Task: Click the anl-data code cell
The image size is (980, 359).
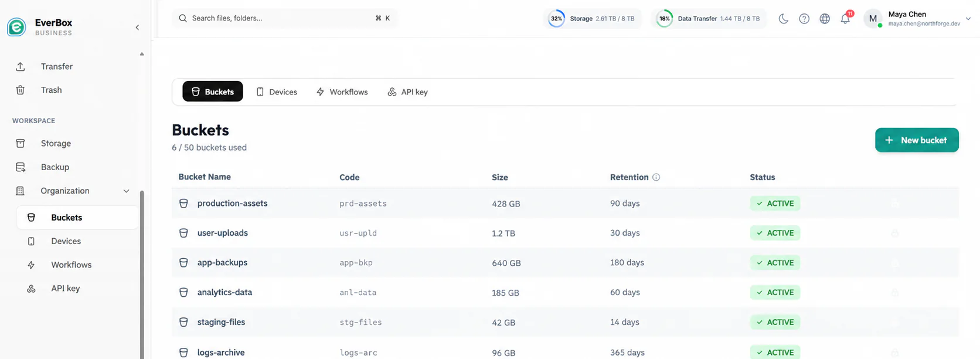Action: [358, 292]
